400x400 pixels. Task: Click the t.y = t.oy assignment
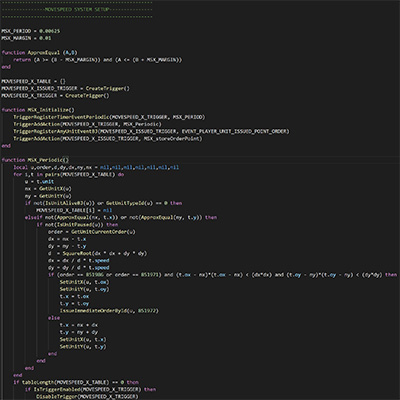74,303
